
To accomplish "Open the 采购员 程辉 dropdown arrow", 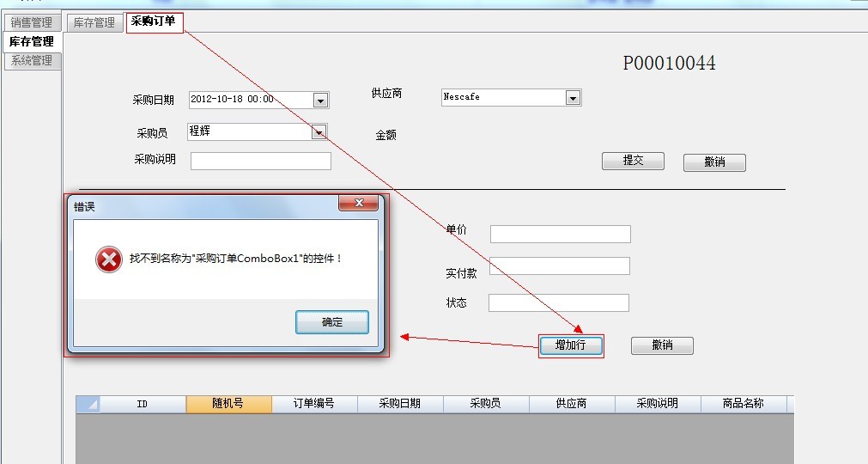I will [x=319, y=131].
